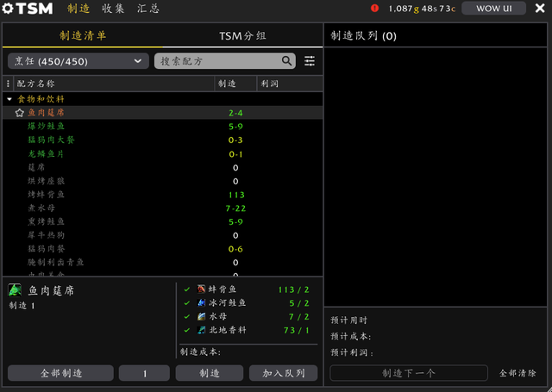Click the 全部清除 link

pos(517,373)
